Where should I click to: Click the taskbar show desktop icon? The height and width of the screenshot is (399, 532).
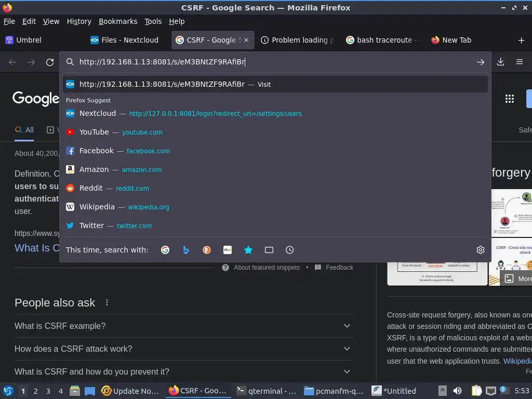pyautogui.click(x=90, y=391)
